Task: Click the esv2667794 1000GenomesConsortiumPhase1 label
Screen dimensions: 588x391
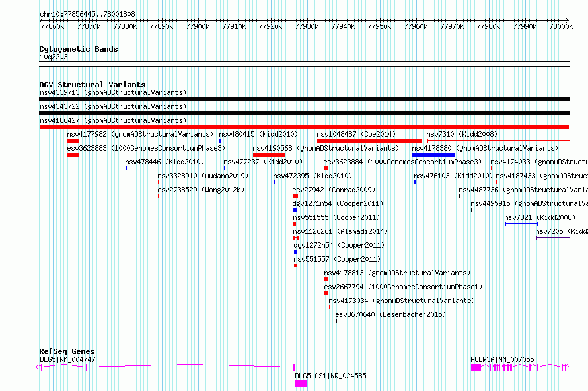Action: click(403, 287)
